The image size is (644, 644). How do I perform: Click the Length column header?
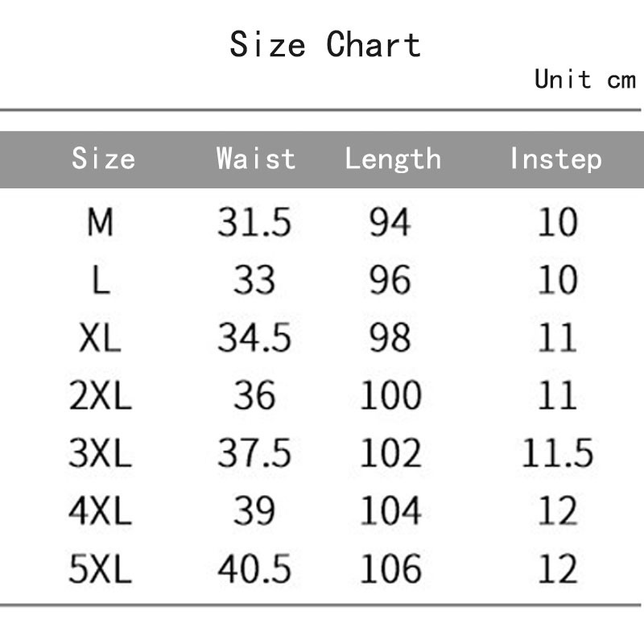(393, 159)
